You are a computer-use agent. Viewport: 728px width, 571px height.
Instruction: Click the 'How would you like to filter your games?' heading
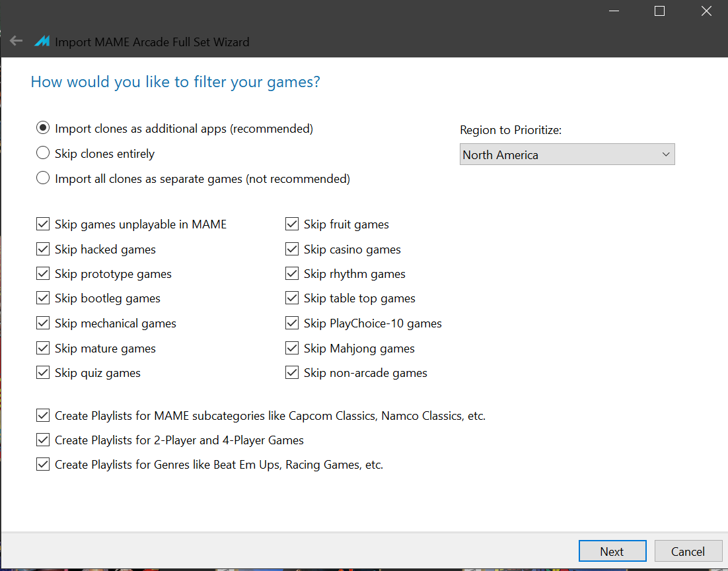(x=176, y=82)
